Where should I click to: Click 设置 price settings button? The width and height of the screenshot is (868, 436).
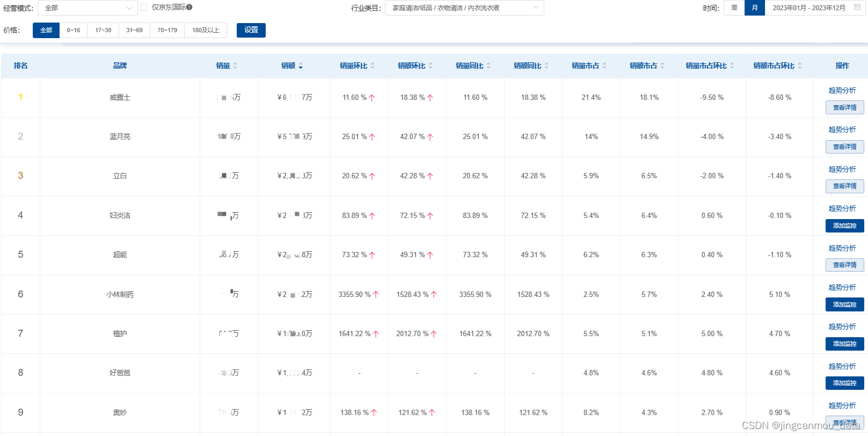(x=251, y=30)
